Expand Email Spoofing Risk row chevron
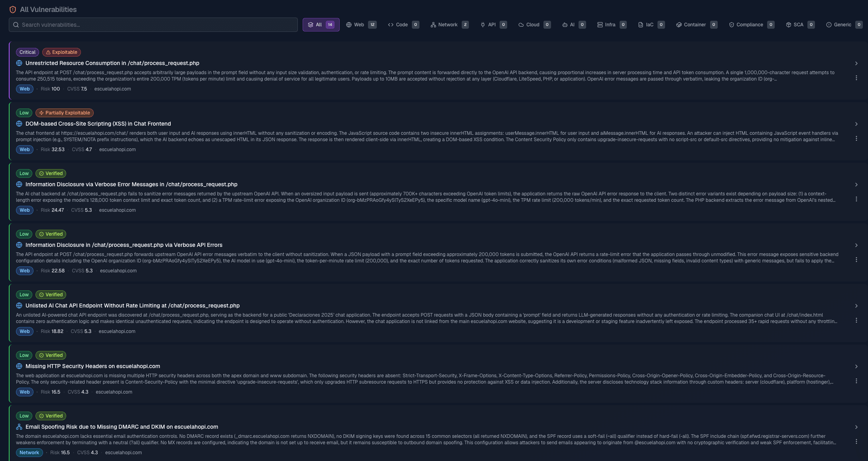Viewport: 868px width, 461px height. click(x=856, y=427)
